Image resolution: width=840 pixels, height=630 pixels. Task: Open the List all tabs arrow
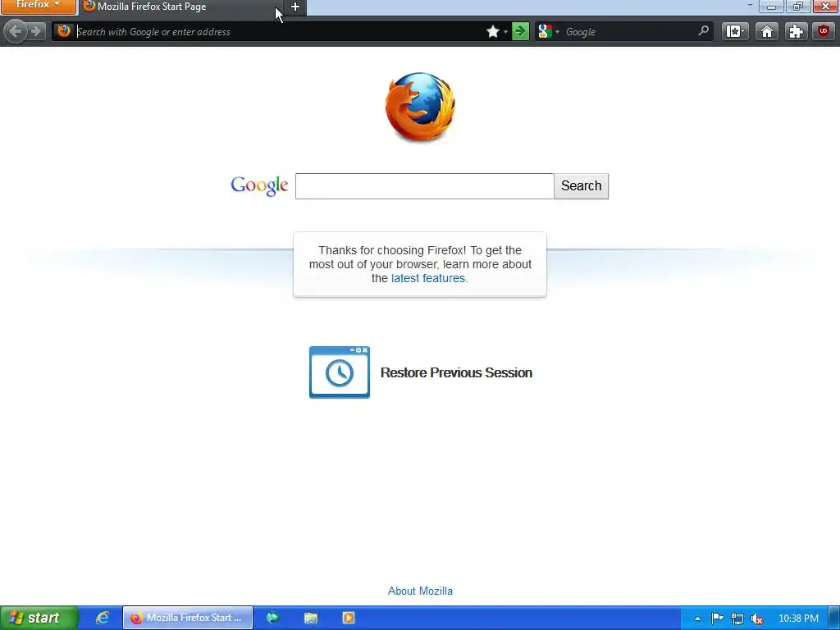coord(750,6)
